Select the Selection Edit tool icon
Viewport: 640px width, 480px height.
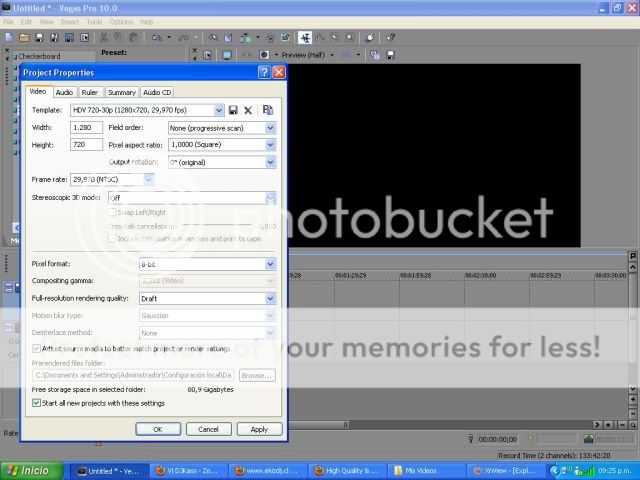(x=334, y=38)
